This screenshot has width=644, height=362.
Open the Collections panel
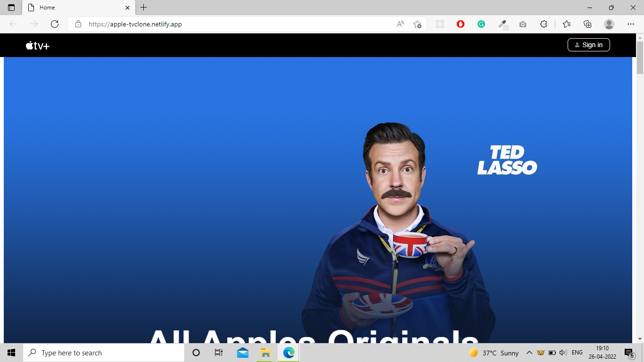click(x=587, y=24)
